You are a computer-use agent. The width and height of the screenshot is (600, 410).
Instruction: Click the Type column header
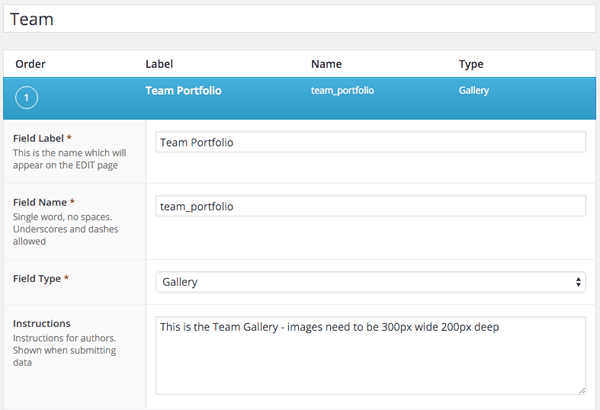471,64
